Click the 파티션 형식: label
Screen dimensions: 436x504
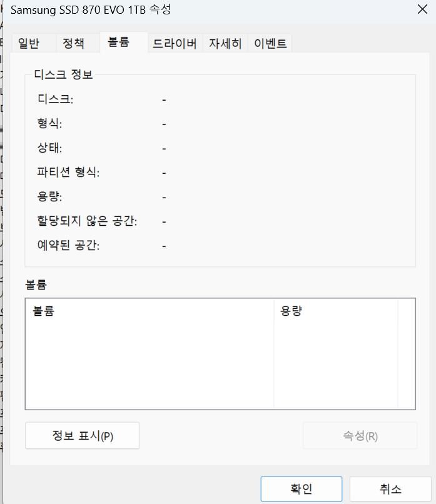[x=68, y=173]
